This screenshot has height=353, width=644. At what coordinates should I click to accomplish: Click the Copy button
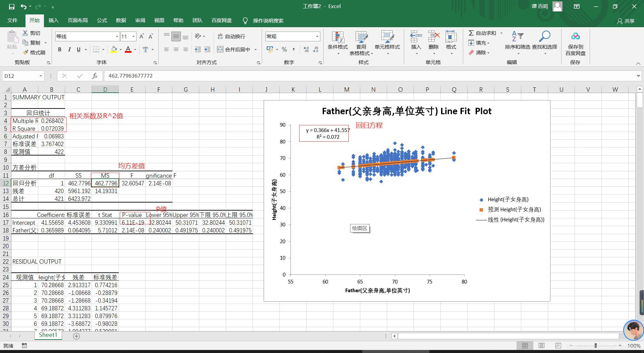pos(32,43)
